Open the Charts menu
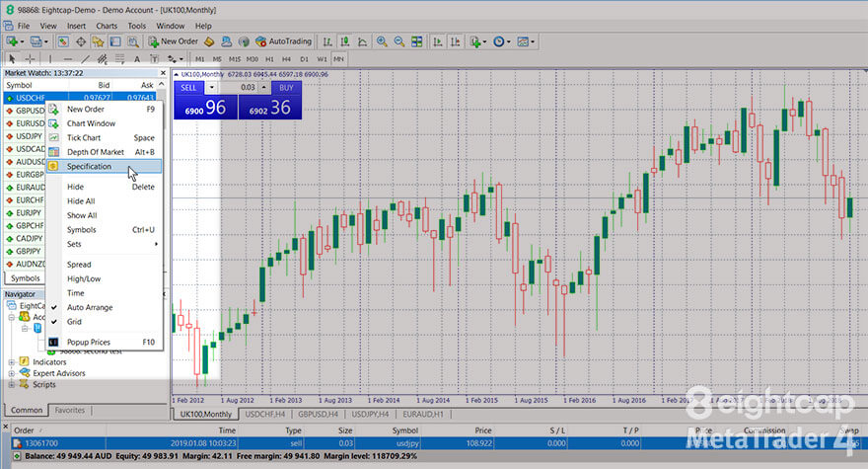Viewport: 868px width, 469px height. (x=107, y=26)
